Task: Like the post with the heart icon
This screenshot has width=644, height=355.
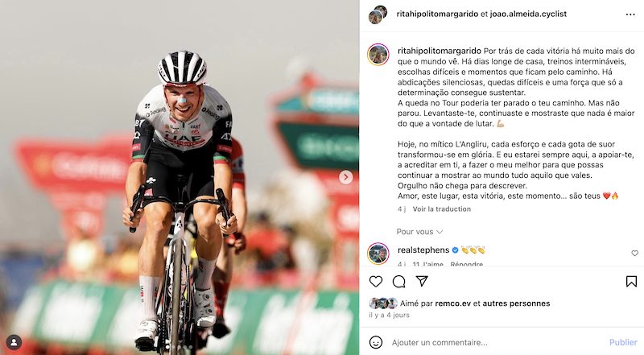Action: click(x=375, y=282)
